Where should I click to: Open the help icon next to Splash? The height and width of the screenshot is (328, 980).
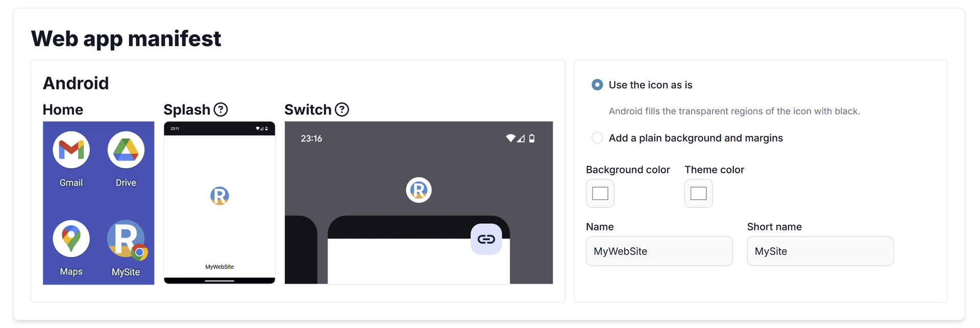(x=220, y=110)
